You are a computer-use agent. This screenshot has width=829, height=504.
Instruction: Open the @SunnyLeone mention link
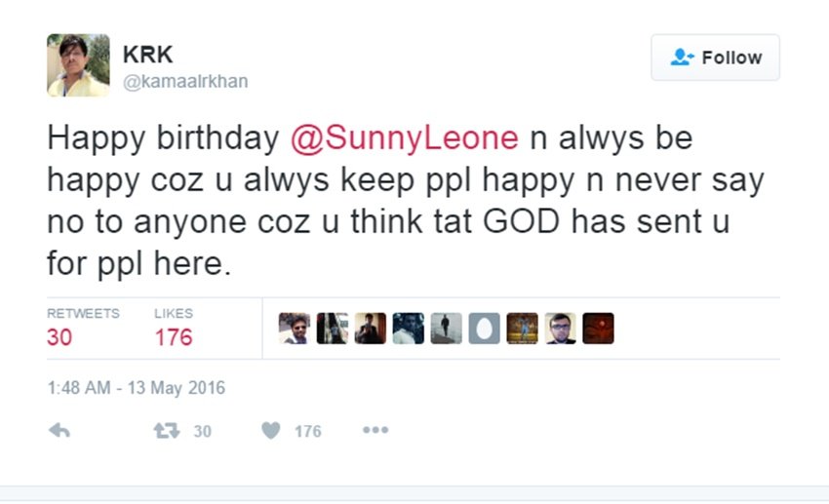coord(405,138)
